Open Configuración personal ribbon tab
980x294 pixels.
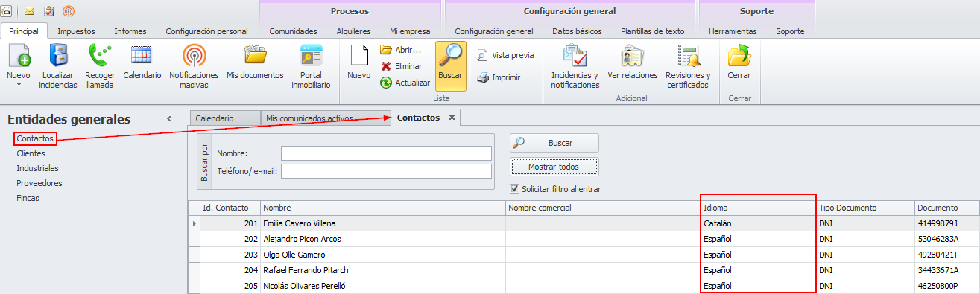click(x=206, y=31)
